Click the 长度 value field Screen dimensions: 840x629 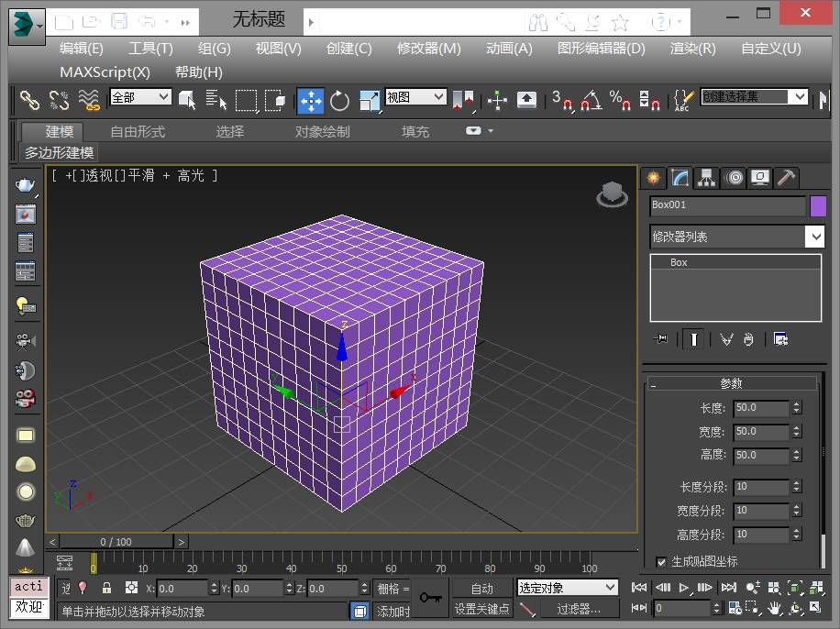[761, 408]
